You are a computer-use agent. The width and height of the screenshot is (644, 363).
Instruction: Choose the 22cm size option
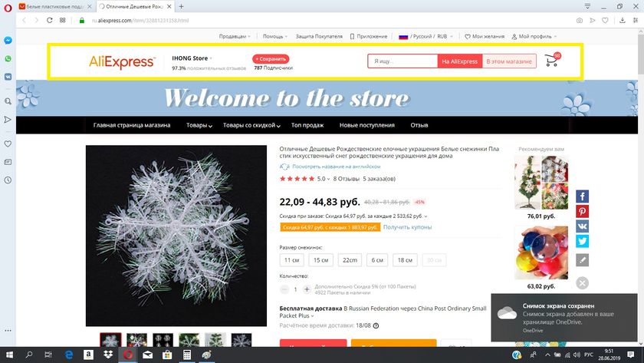[x=350, y=260]
